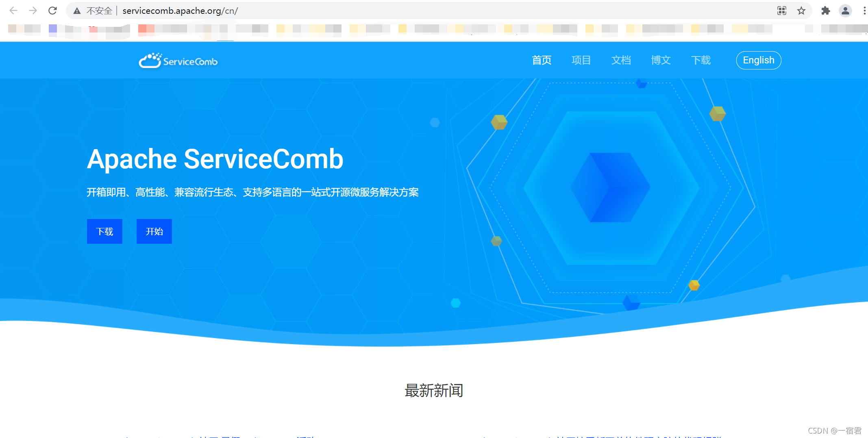This screenshot has height=438, width=868.
Task: Select 博文 in the navigation bar
Action: 660,60
